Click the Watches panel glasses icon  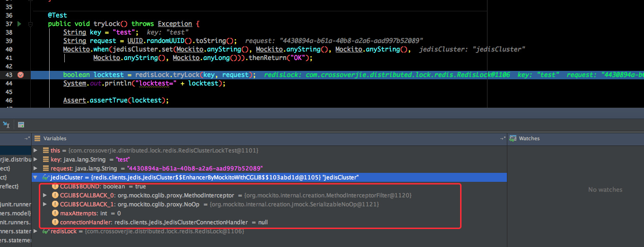(x=513, y=139)
